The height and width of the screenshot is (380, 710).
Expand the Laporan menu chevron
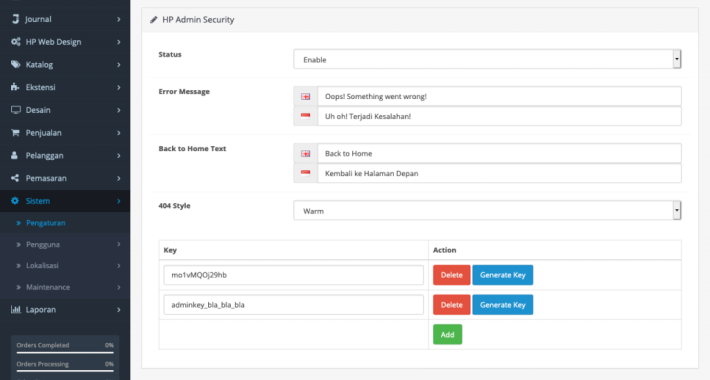[119, 309]
